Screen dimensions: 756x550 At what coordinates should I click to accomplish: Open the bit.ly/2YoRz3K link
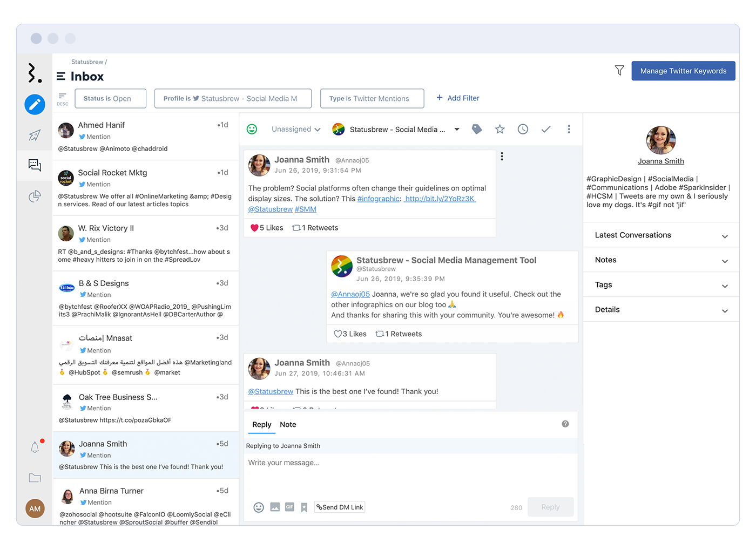[x=440, y=199]
